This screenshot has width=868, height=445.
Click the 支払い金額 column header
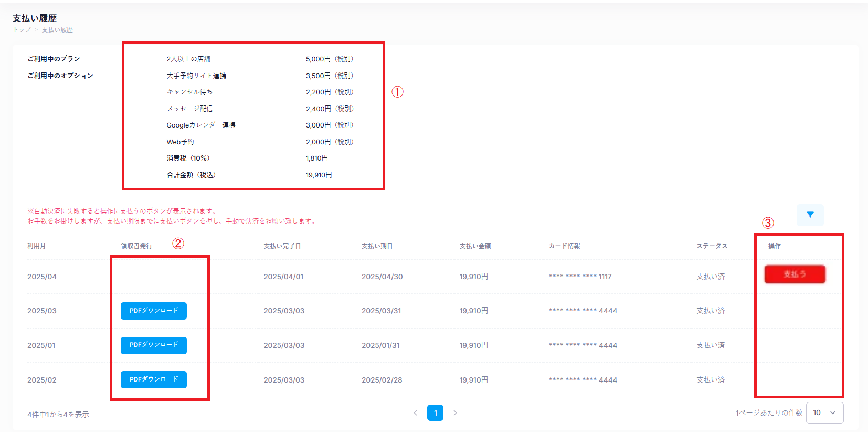[475, 246]
